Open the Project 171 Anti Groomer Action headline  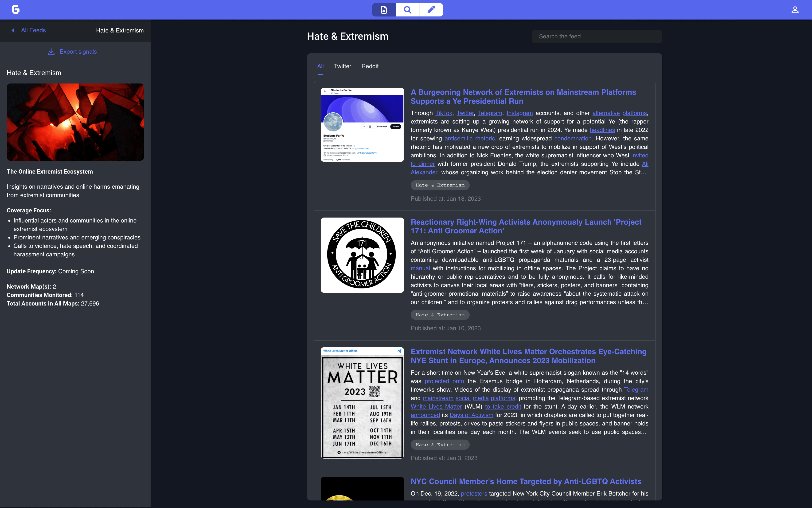coord(526,226)
